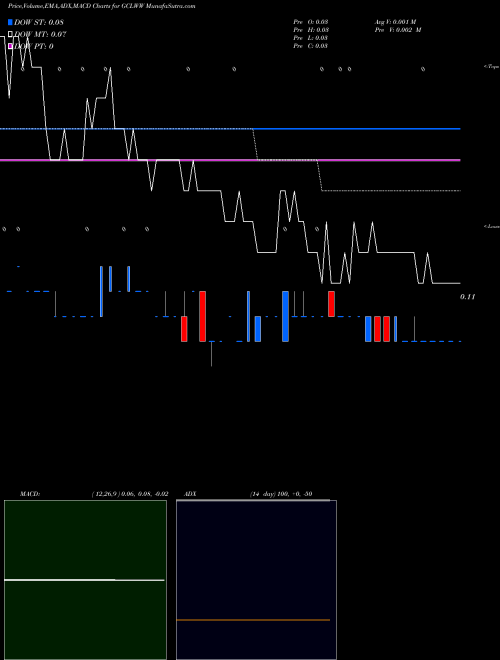Select the 'DOW MT: 0.07' legend text
The height and width of the screenshot is (660, 500).
(40, 34)
